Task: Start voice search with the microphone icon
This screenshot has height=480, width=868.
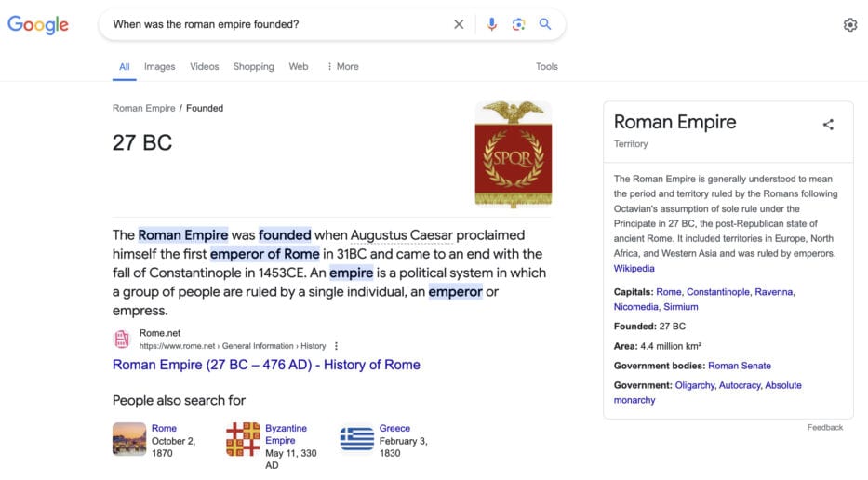Action: [491, 24]
